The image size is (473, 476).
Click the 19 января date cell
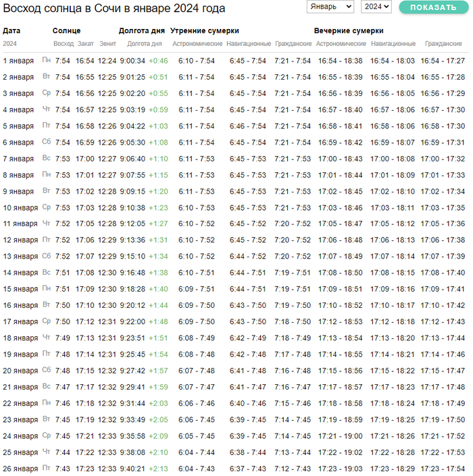pyautogui.click(x=20, y=355)
